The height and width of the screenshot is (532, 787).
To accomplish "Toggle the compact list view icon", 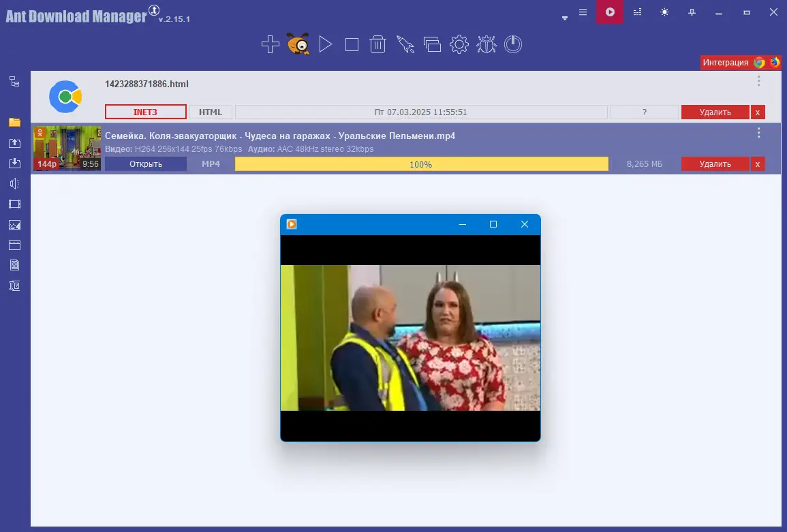I will pyautogui.click(x=637, y=12).
